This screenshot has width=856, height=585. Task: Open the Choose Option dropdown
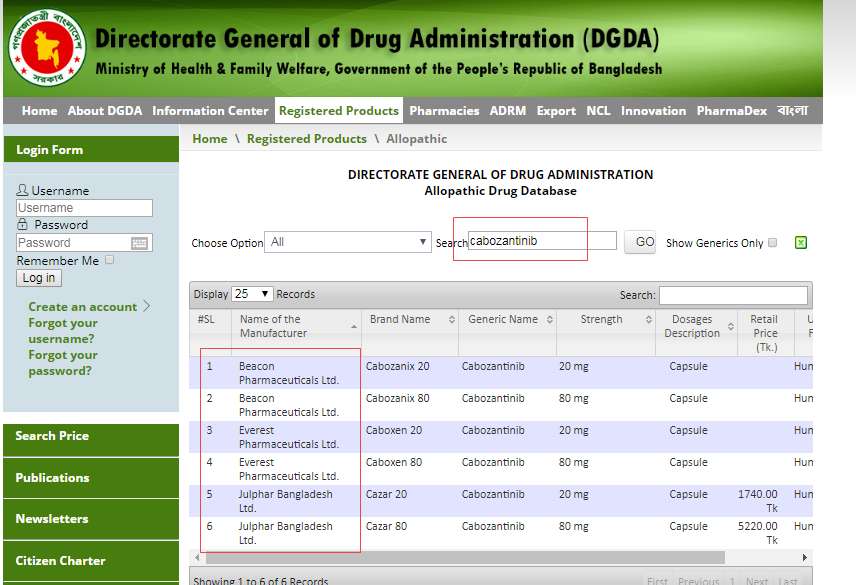tap(348, 242)
